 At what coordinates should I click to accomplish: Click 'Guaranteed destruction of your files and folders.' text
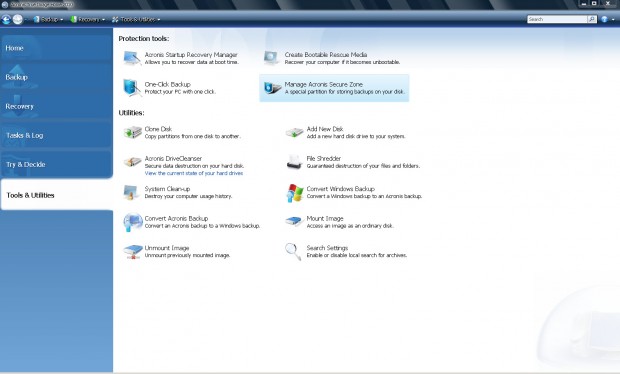[363, 166]
